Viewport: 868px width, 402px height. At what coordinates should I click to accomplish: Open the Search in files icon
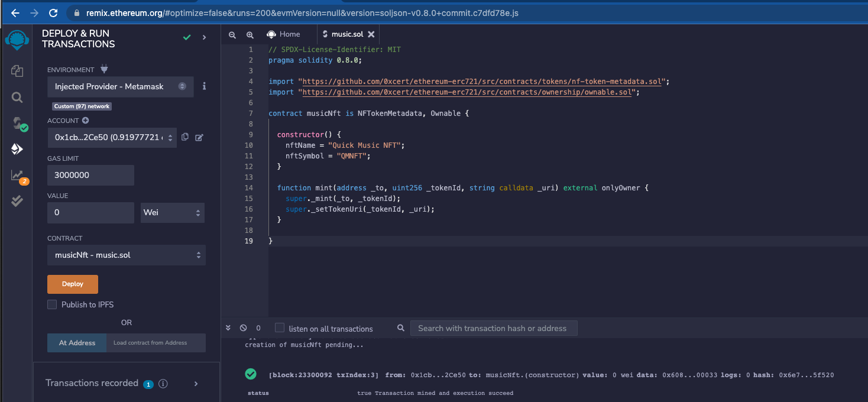point(17,98)
